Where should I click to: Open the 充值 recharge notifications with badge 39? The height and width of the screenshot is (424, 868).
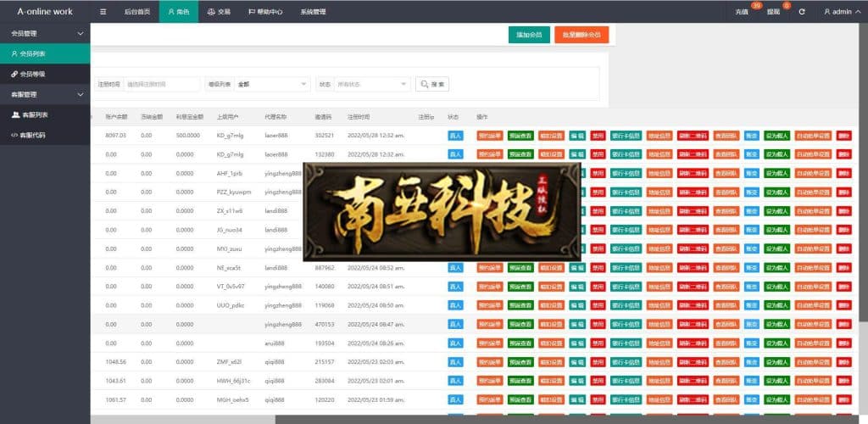point(743,12)
